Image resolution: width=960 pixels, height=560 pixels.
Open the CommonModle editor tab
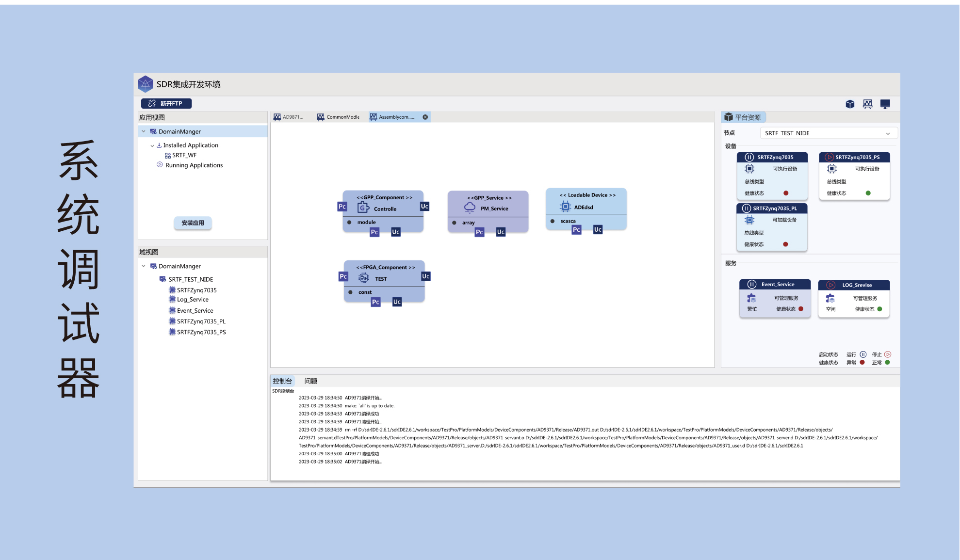[339, 117]
